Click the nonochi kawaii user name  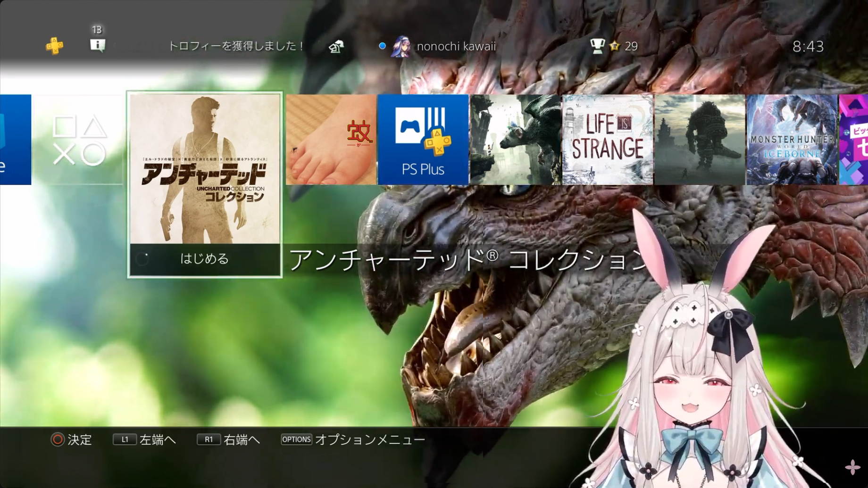[x=456, y=46]
